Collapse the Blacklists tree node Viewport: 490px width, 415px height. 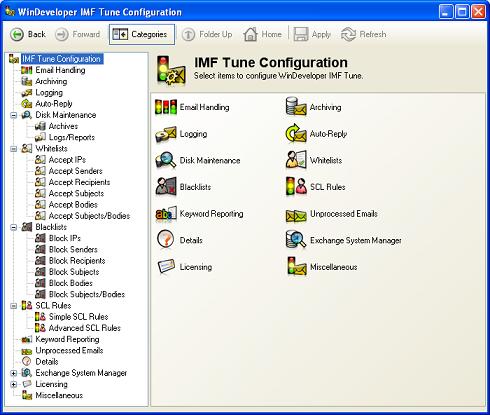[14, 228]
